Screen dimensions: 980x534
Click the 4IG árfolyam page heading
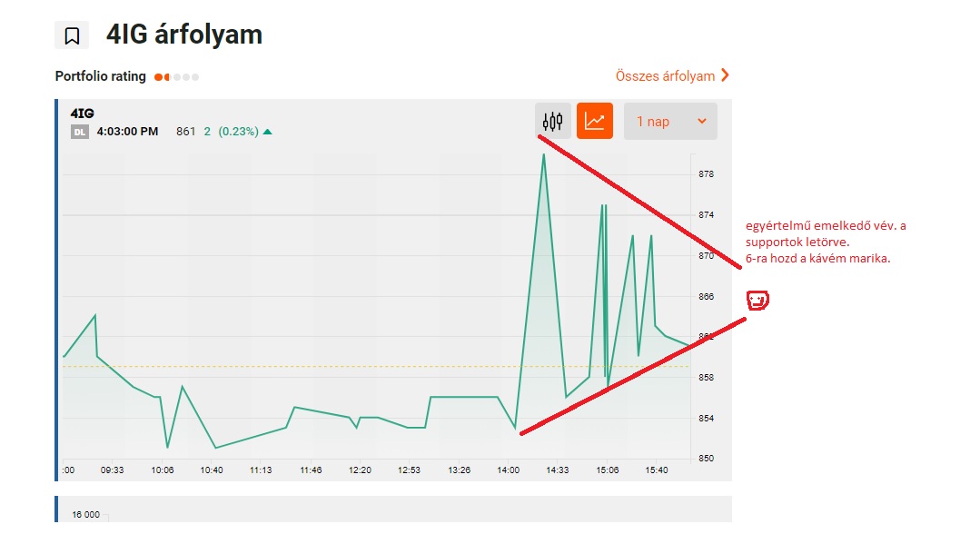pyautogui.click(x=184, y=35)
